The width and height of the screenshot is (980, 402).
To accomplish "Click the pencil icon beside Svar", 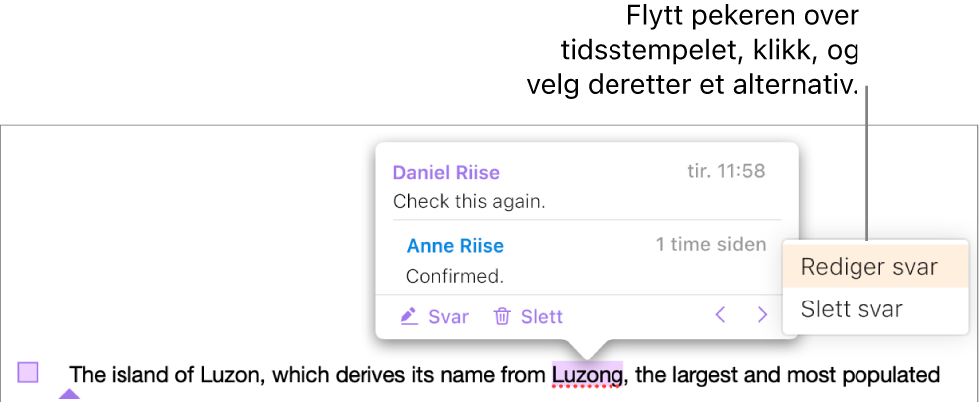I will click(408, 317).
